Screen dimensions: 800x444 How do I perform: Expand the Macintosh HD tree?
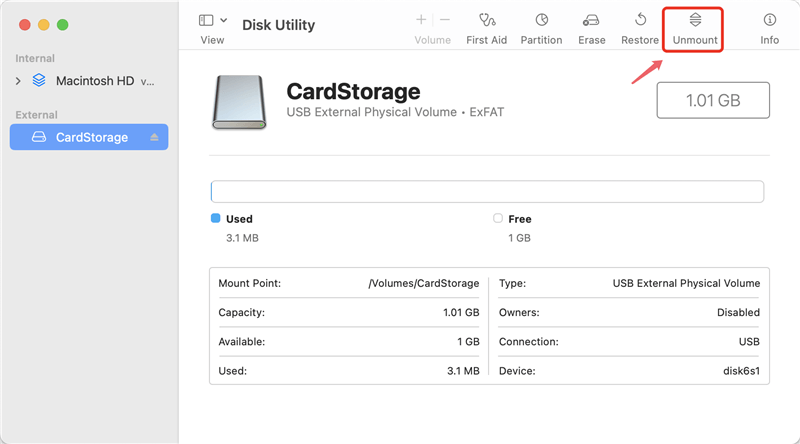[18, 81]
